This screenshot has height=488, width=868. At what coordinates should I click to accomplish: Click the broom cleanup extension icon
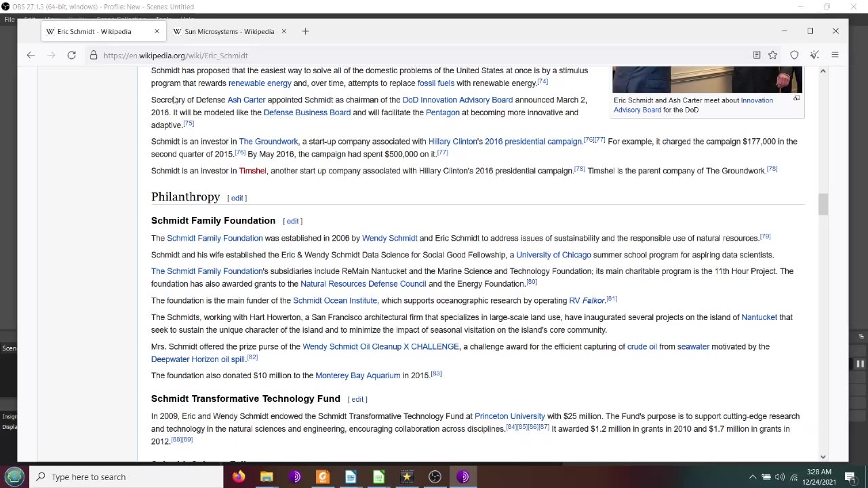[x=814, y=56]
